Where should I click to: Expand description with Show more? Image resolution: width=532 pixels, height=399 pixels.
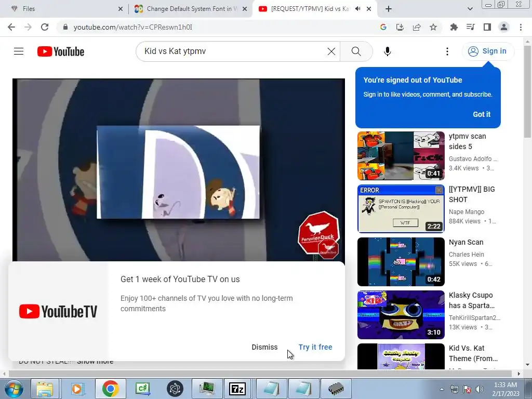[95, 362]
